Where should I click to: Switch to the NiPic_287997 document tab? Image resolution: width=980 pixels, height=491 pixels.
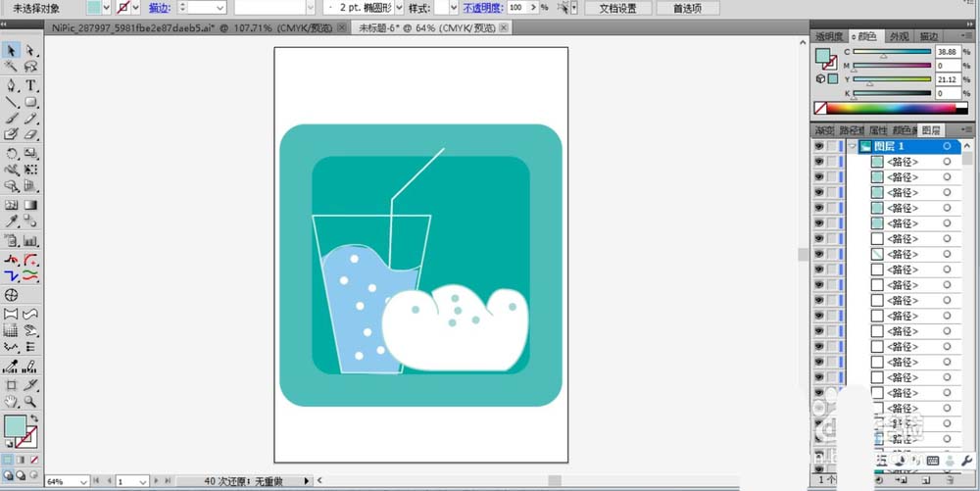point(194,28)
